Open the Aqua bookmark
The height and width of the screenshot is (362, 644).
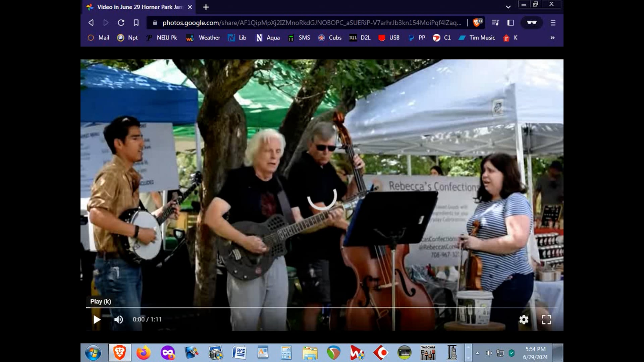pos(268,38)
